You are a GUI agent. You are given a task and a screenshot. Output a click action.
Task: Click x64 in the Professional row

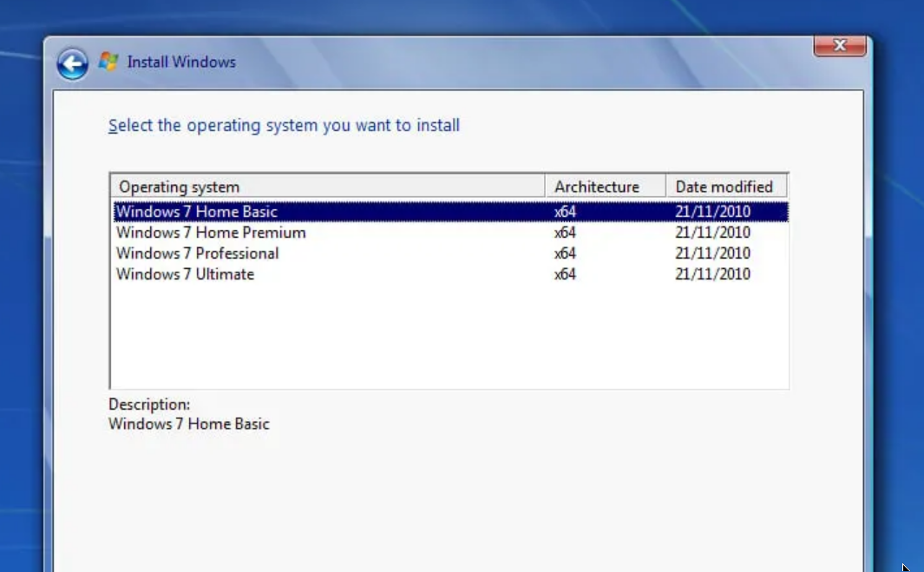point(566,253)
